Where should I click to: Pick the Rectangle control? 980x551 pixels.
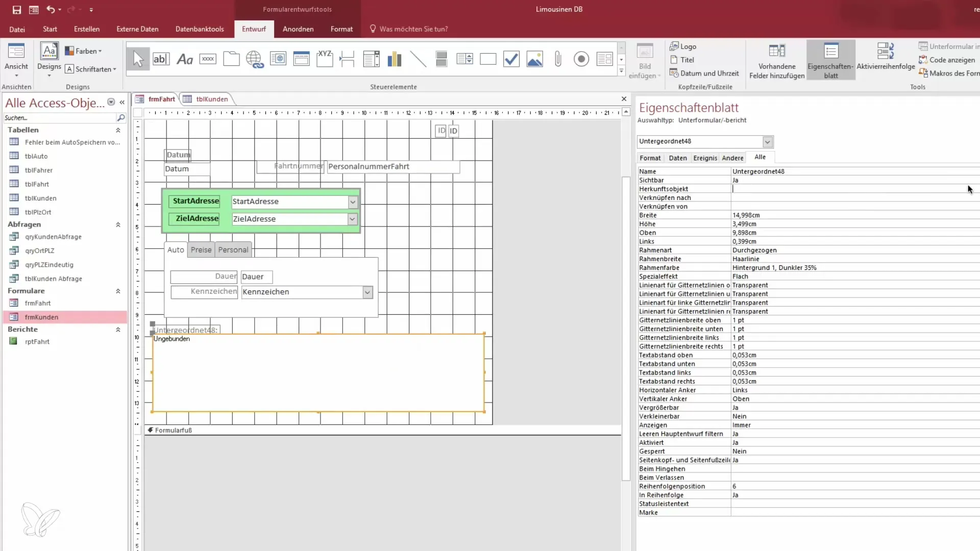point(488,59)
